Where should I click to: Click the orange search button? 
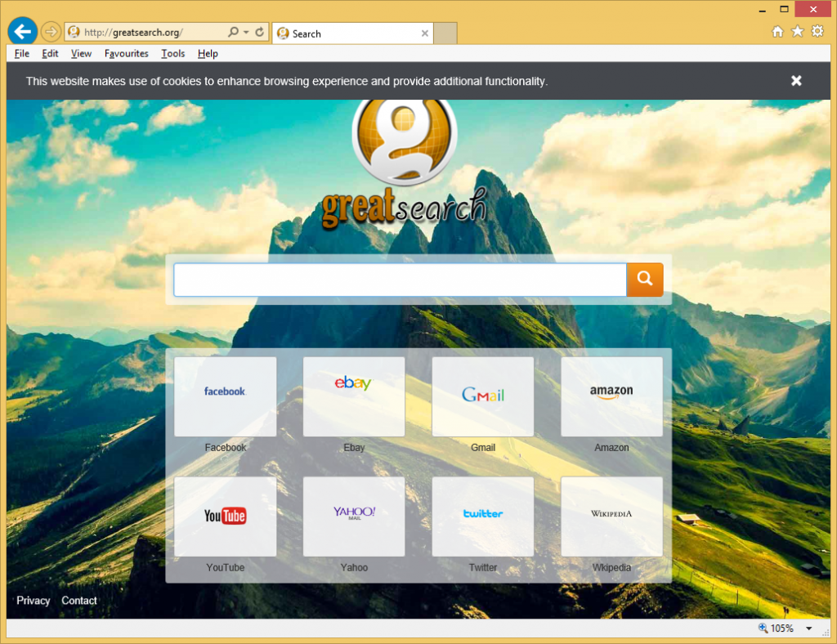[x=645, y=280]
